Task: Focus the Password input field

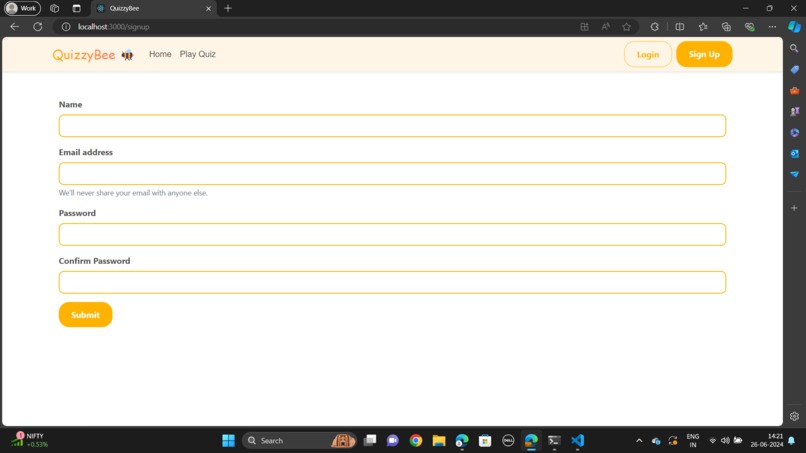Action: pyautogui.click(x=392, y=234)
